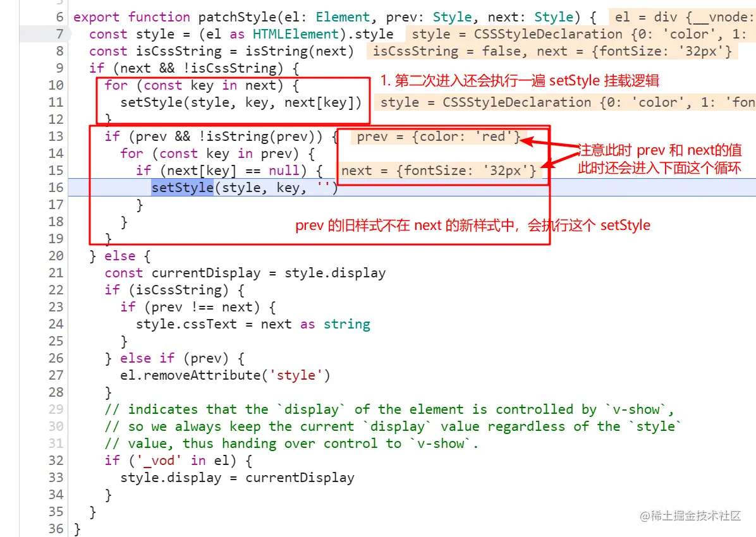The image size is (756, 537).
Task: Click line number 36 at the file end
Action: coord(56,528)
